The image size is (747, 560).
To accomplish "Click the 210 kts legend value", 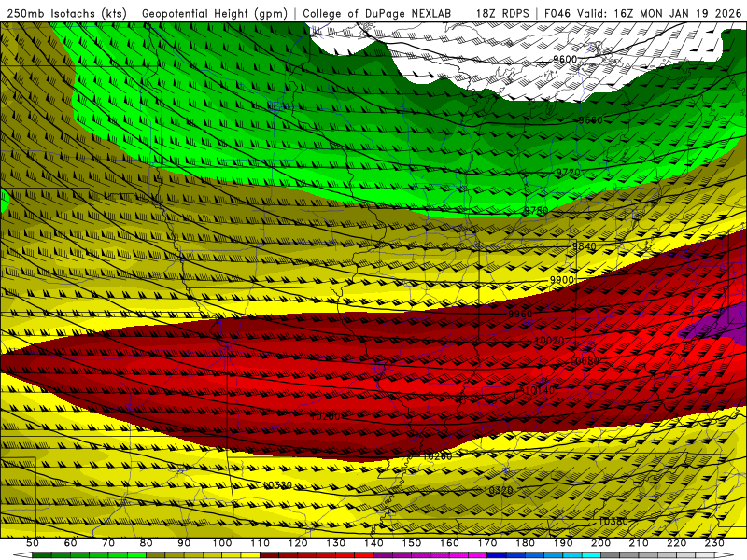I will [x=639, y=543].
